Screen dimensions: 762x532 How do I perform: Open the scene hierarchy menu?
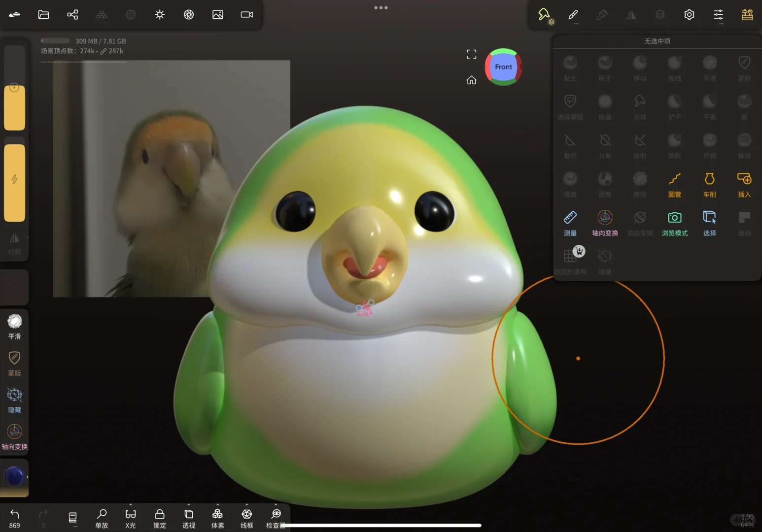point(72,14)
